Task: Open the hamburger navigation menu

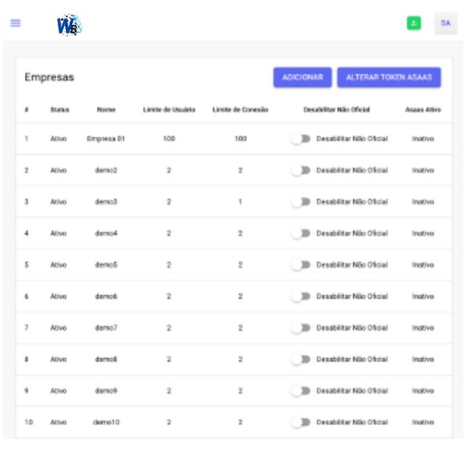Action: click(15, 23)
